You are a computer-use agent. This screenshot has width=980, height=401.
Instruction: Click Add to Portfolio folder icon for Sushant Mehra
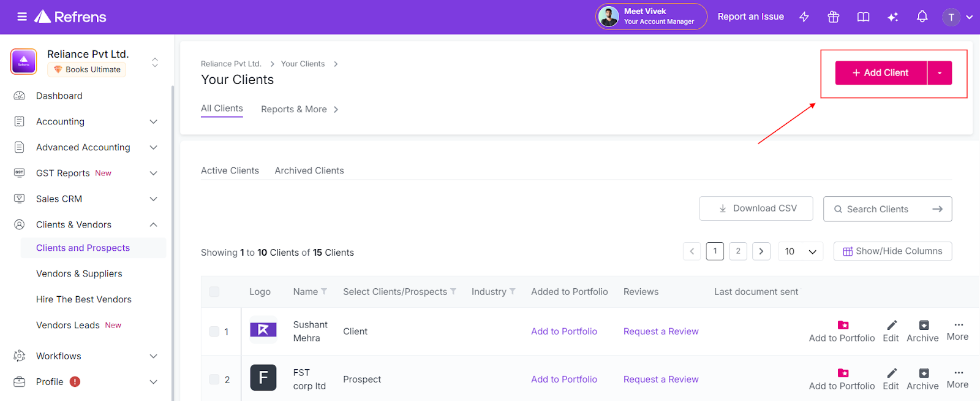(x=843, y=325)
